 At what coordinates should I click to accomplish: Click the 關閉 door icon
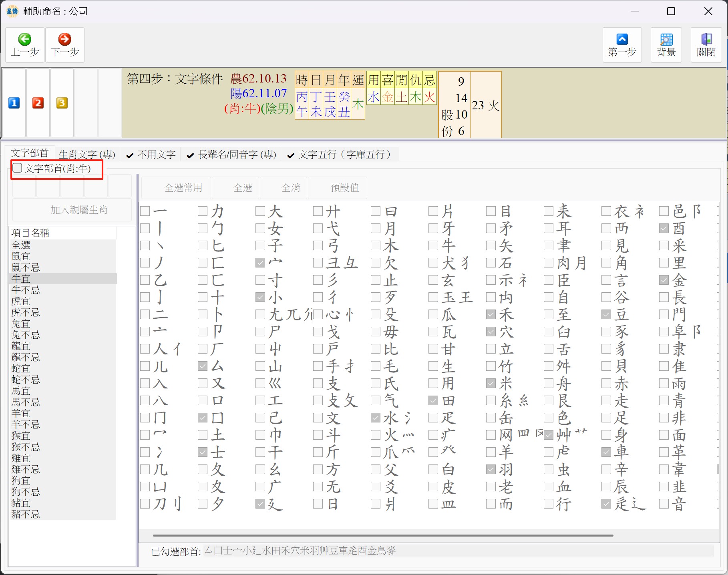(706, 40)
